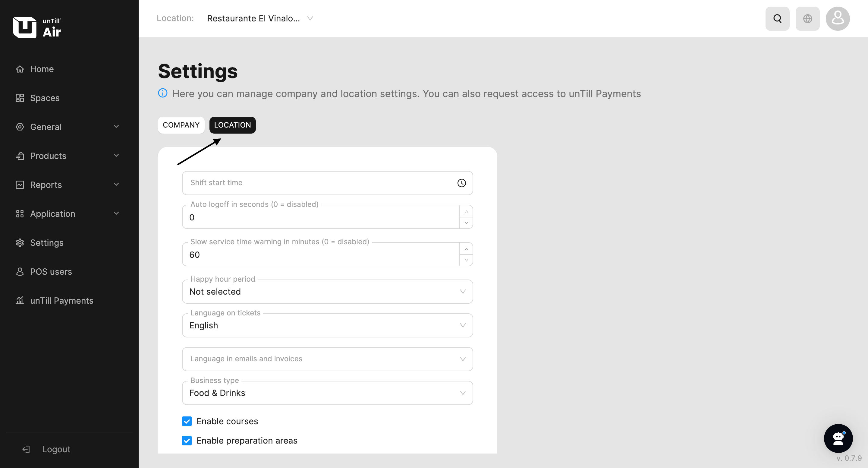Click Logout in the sidebar
868x468 pixels.
click(x=56, y=449)
